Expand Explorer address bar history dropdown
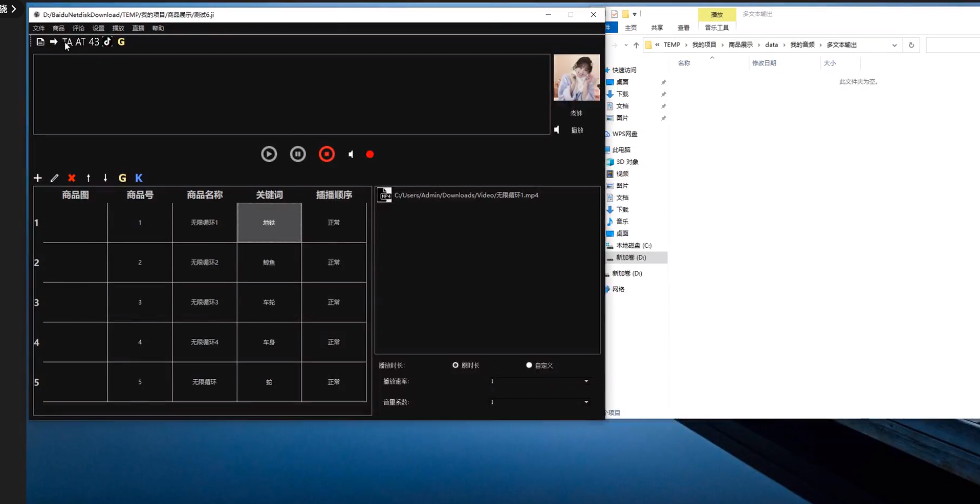Image resolution: width=980 pixels, height=504 pixels. point(895,45)
